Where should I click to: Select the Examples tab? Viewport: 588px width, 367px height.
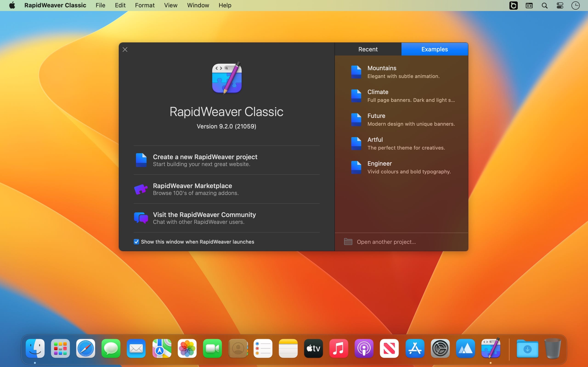coord(434,49)
